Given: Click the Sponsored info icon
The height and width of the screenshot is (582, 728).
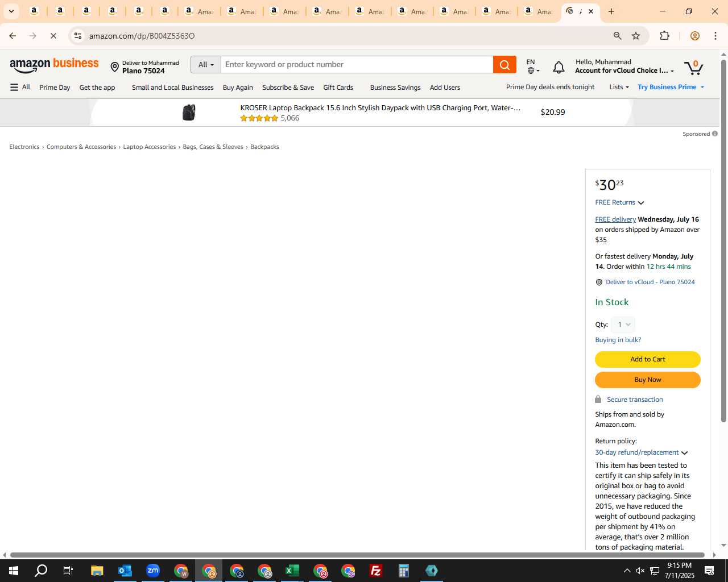Looking at the screenshot, I should tap(714, 134).
